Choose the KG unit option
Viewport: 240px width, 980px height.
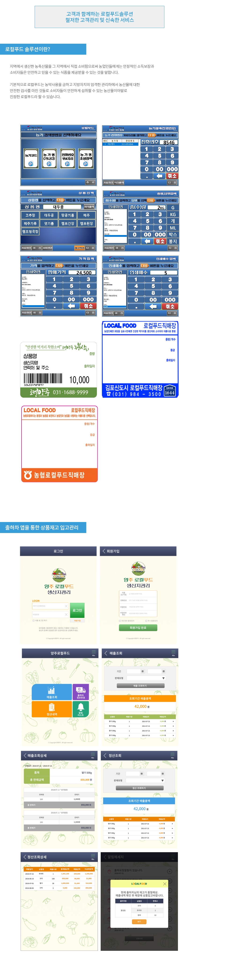coord(173,215)
